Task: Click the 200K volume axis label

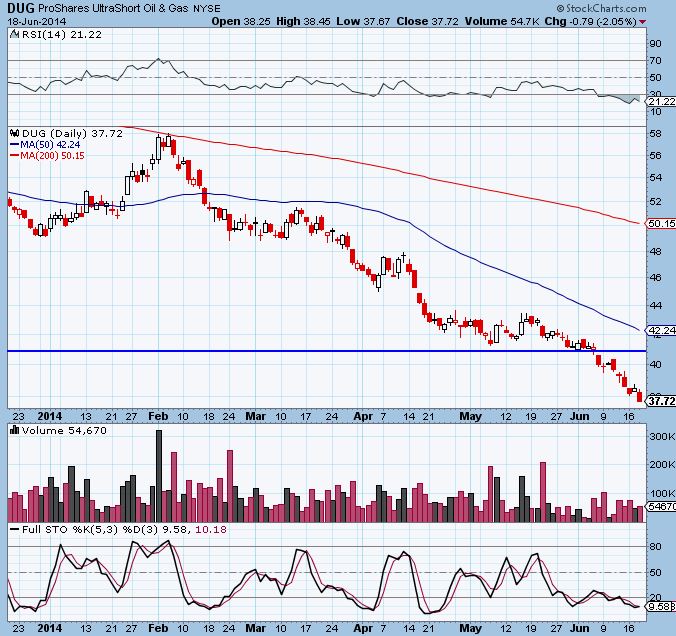Action: click(x=661, y=464)
